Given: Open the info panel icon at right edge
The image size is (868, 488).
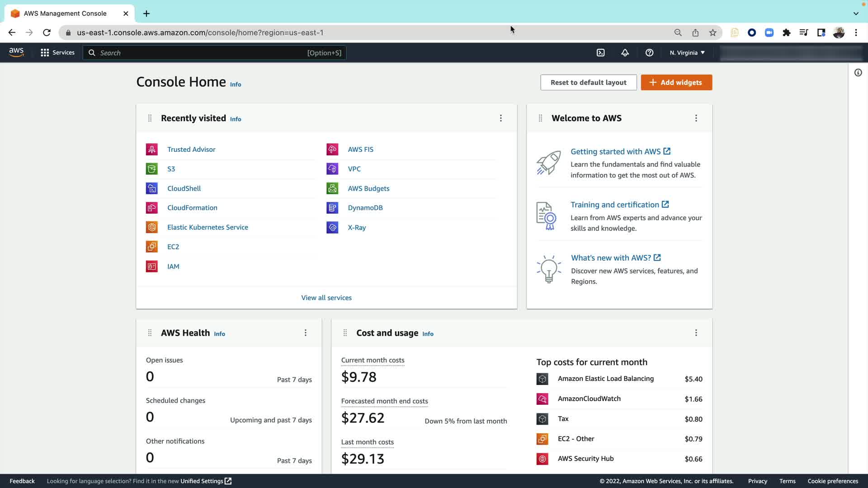Looking at the screenshot, I should click(x=858, y=73).
